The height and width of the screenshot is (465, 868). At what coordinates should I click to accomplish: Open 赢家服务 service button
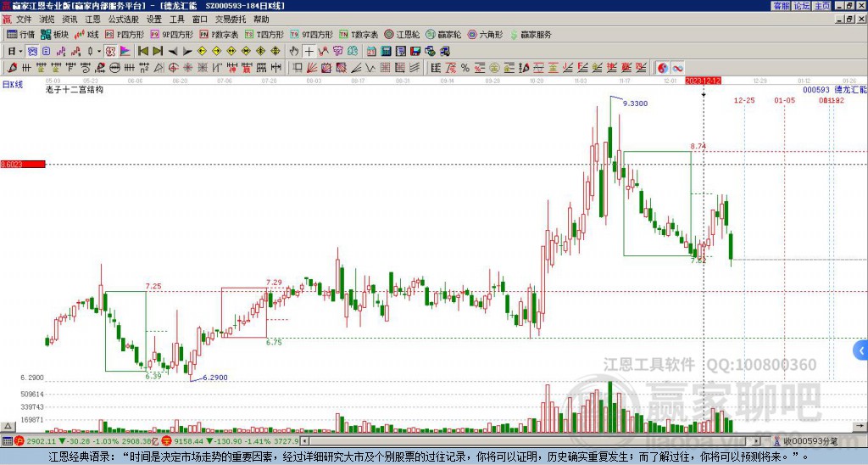click(531, 34)
